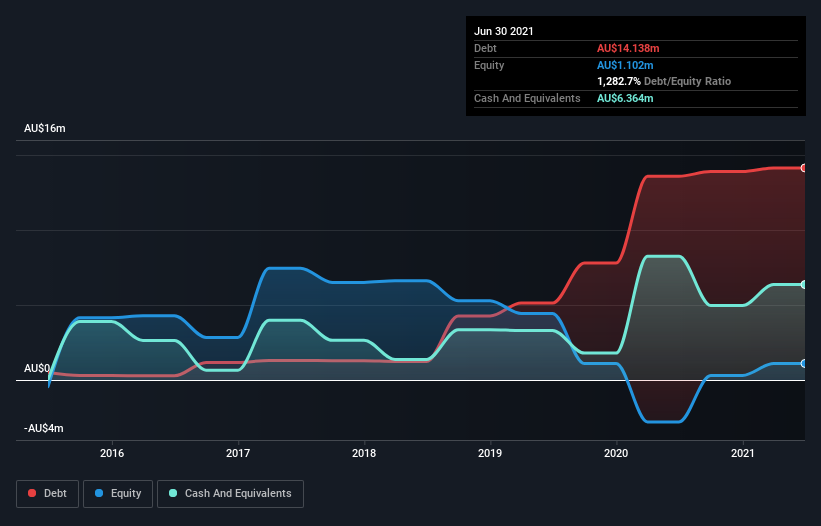Click the 2019 x-axis label
821x526 pixels.
pyautogui.click(x=490, y=453)
